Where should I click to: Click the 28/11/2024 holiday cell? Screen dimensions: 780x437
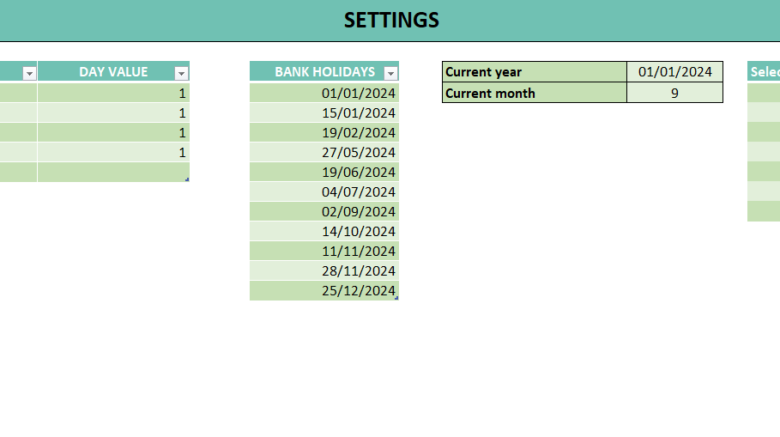click(x=324, y=271)
